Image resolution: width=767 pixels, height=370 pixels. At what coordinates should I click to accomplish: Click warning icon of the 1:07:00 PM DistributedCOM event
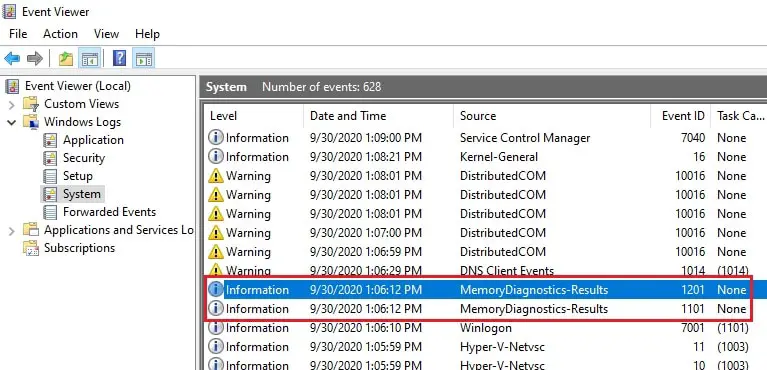pyautogui.click(x=216, y=233)
